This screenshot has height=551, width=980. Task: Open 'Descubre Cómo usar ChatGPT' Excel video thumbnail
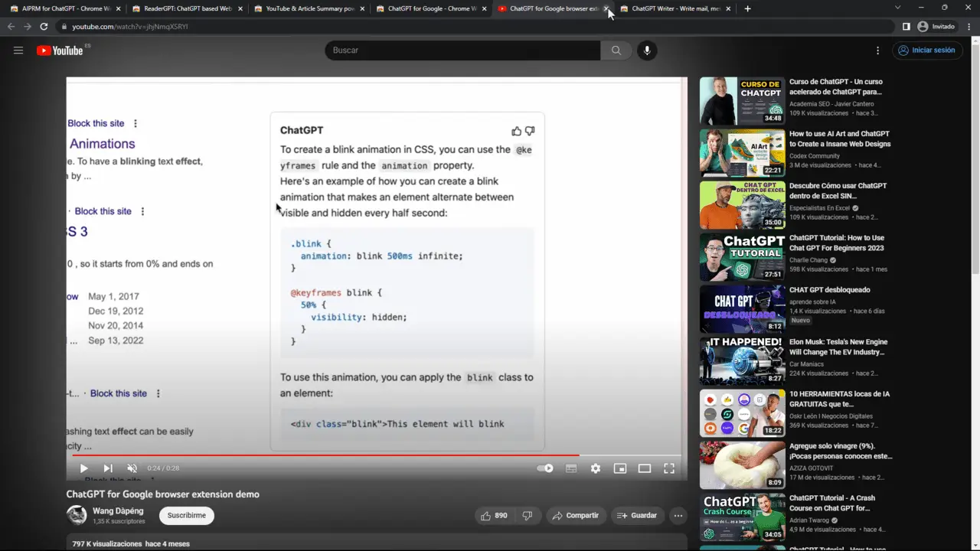(x=742, y=205)
